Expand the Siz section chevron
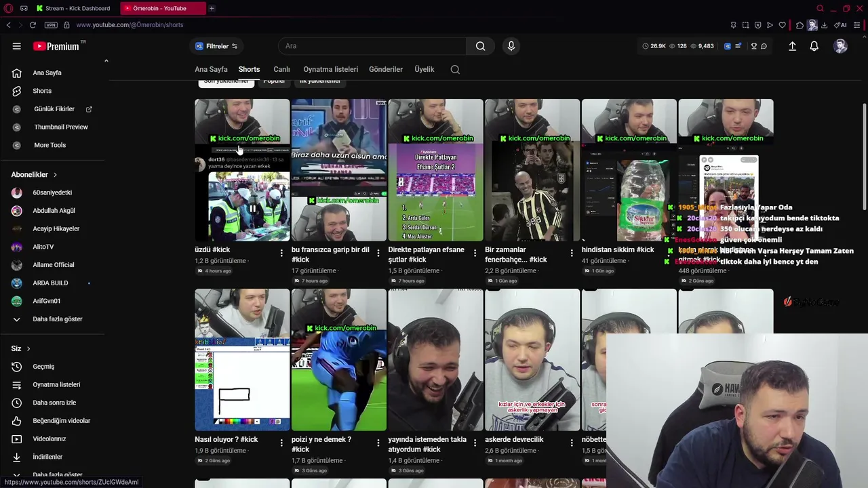This screenshot has width=868, height=488. coord(28,348)
